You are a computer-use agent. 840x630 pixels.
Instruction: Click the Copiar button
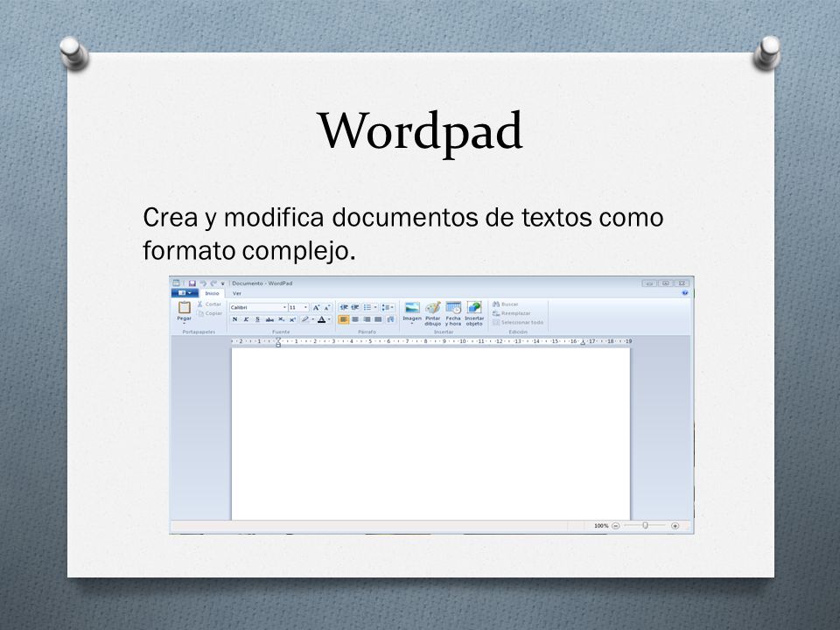[209, 313]
